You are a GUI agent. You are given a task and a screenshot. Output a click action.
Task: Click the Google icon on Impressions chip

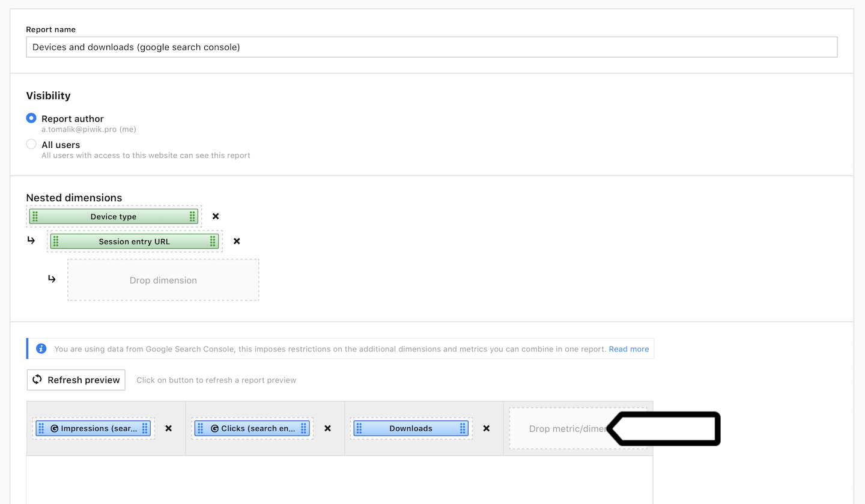click(x=55, y=428)
